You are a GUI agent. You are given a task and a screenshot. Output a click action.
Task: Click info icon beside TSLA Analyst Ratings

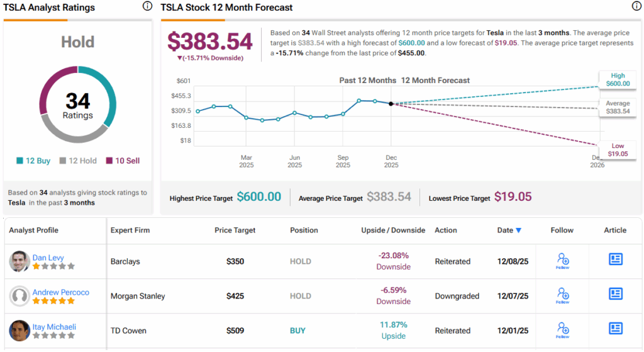coord(147,6)
